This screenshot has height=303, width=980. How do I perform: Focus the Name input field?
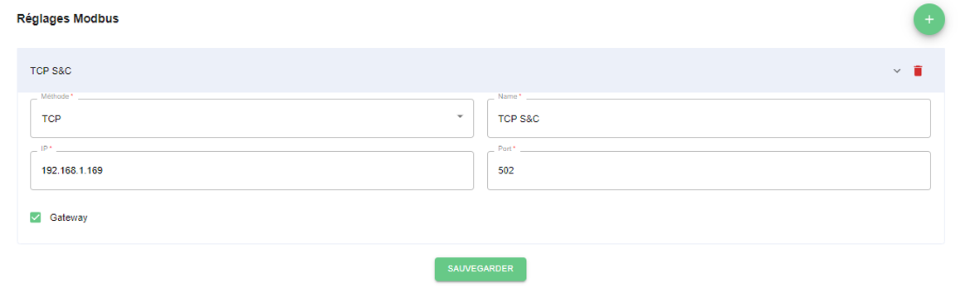[709, 118]
